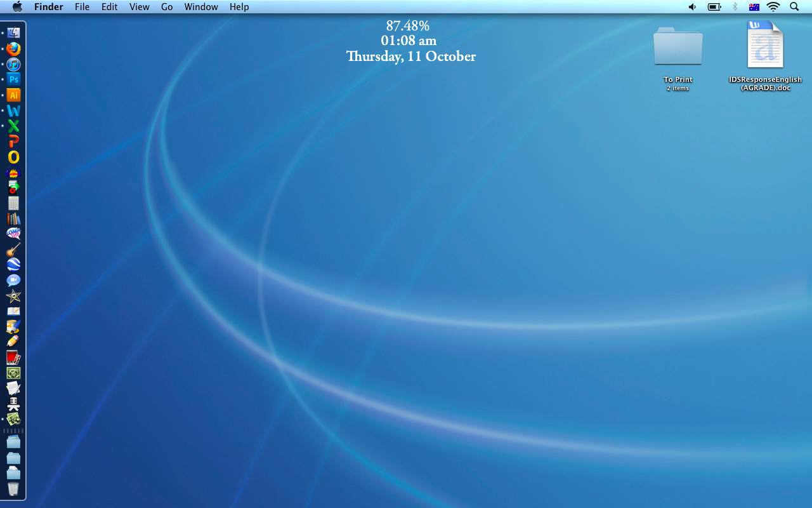Show battery status menu
812x508 pixels.
coord(715,7)
